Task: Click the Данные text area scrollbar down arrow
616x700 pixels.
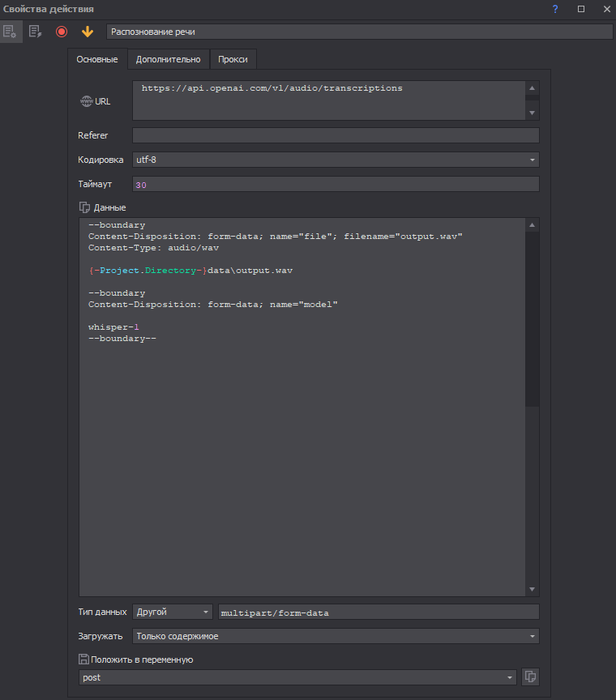Action: 532,589
